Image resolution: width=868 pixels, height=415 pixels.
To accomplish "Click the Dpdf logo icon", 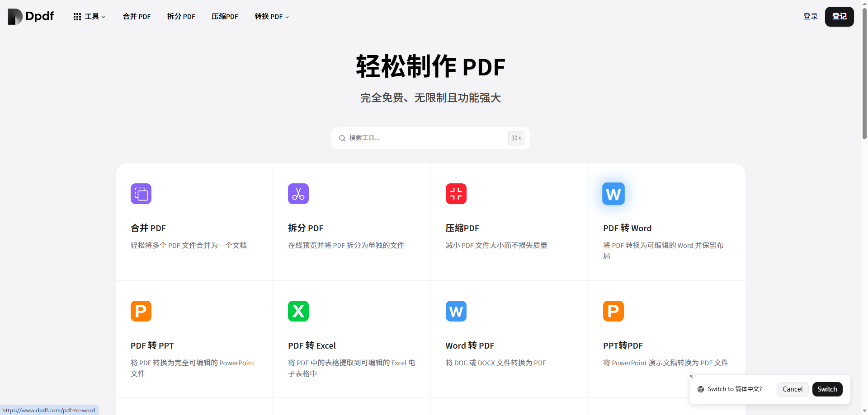I will pyautogui.click(x=15, y=17).
